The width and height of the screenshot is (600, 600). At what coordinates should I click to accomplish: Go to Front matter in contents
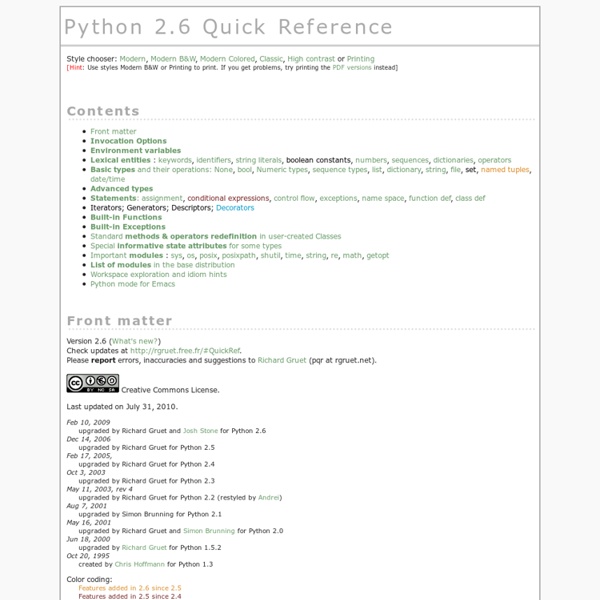pos(113,131)
